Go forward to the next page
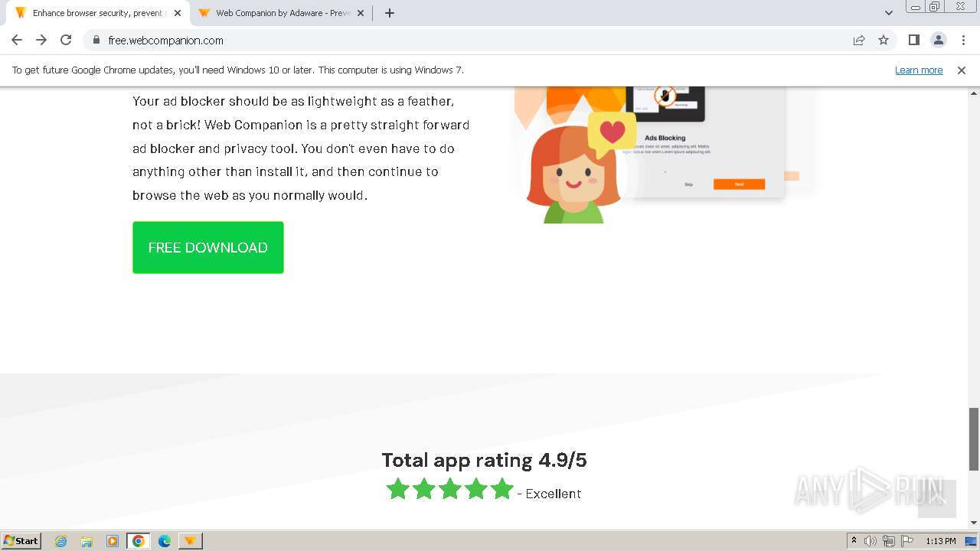 coord(41,40)
